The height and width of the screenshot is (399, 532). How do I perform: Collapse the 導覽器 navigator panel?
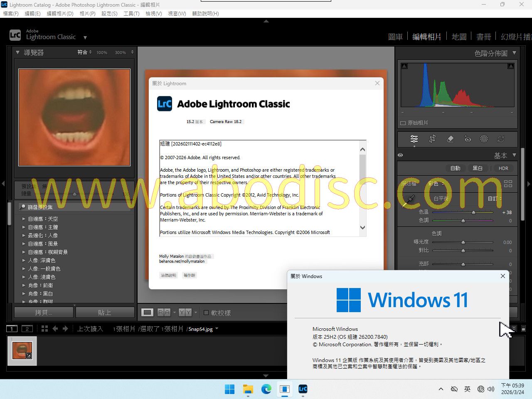coord(17,52)
